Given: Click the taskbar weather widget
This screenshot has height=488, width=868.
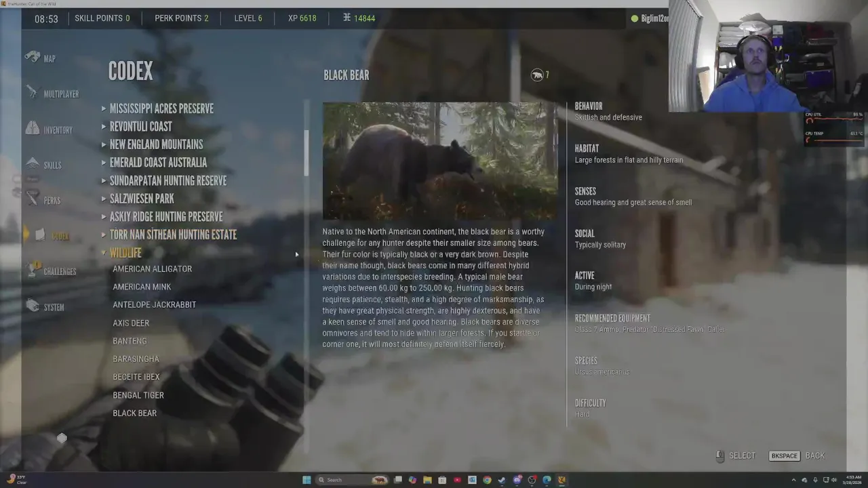Looking at the screenshot, I should point(16,479).
